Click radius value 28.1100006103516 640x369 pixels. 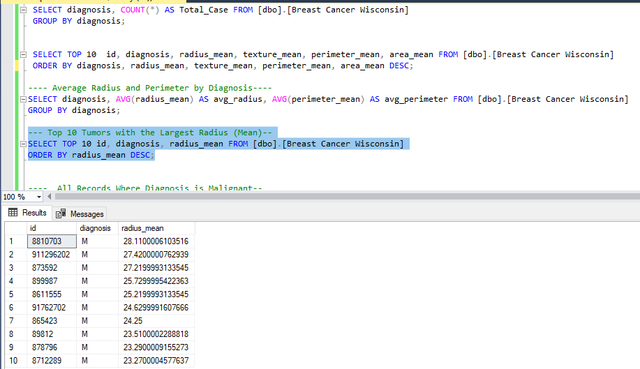point(156,241)
